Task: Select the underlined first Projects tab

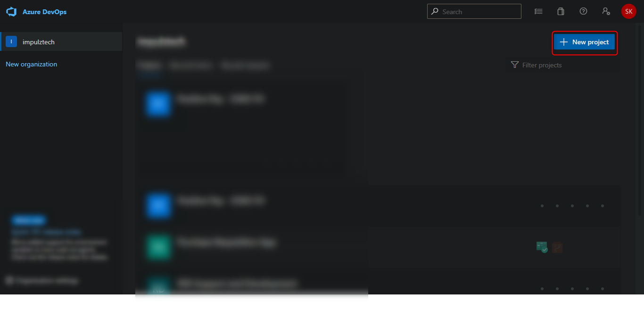Action: pos(149,65)
